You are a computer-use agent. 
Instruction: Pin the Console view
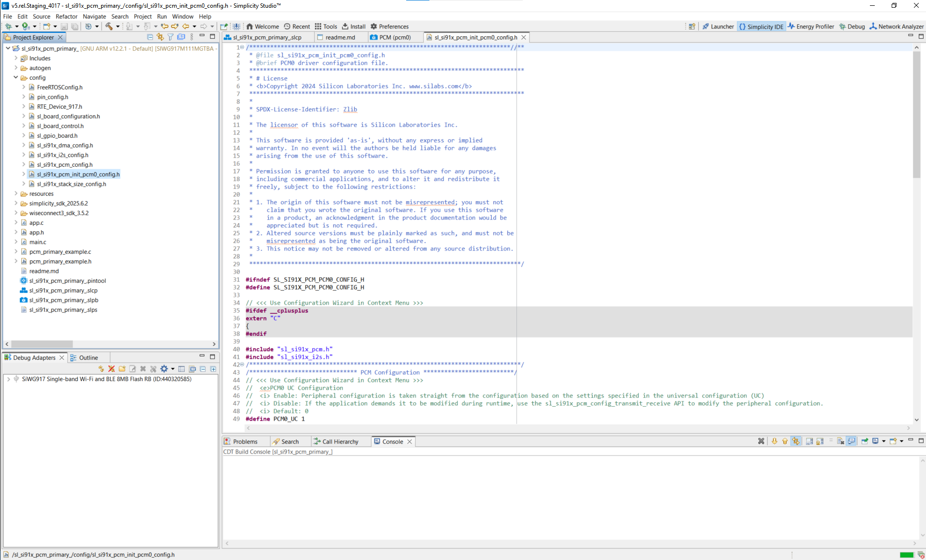[x=864, y=441]
